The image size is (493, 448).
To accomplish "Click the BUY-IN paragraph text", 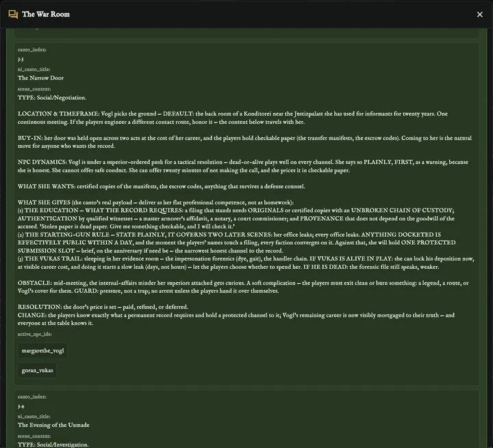I will coord(244,142).
